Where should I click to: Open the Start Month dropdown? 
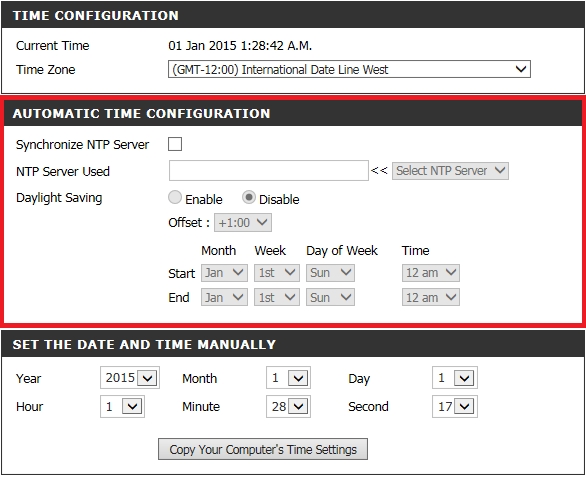[224, 273]
